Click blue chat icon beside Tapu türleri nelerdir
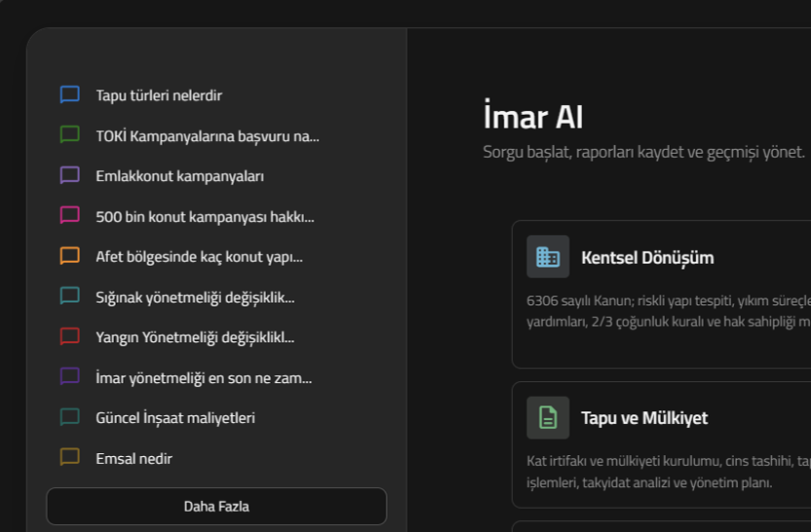811x532 pixels. pos(69,95)
